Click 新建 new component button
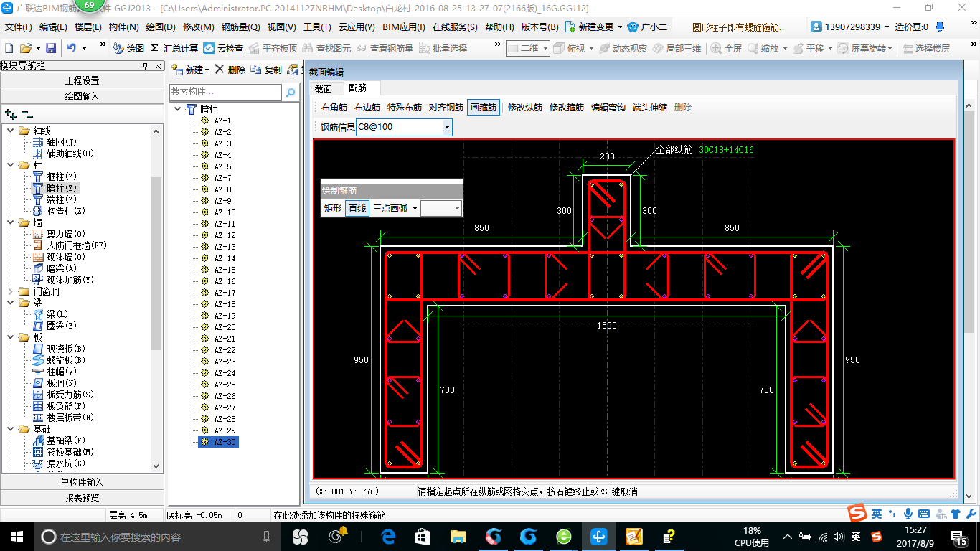The image size is (980, 551). point(190,70)
